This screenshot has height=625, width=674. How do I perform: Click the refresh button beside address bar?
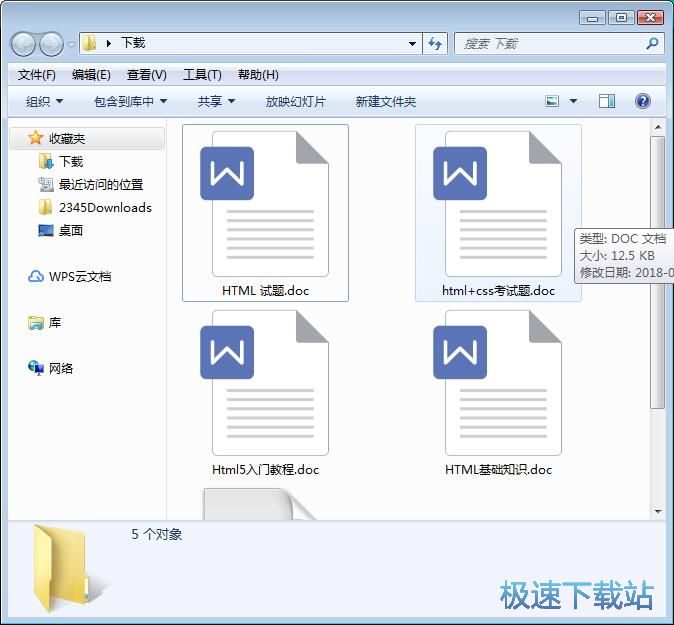pyautogui.click(x=435, y=43)
